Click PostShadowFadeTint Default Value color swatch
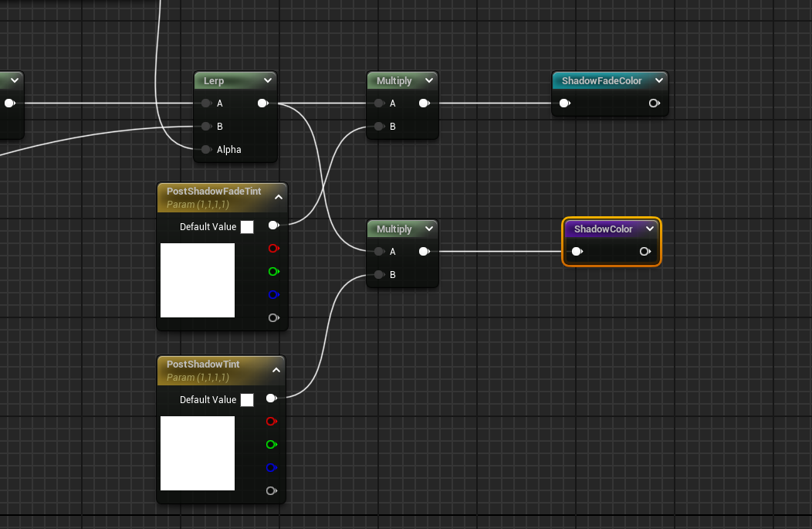 click(247, 227)
